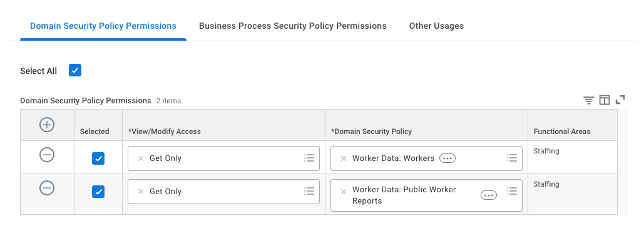The width and height of the screenshot is (644, 243).
Task: Open the policy prompt list for Worker Data: Workers
Action: click(512, 158)
